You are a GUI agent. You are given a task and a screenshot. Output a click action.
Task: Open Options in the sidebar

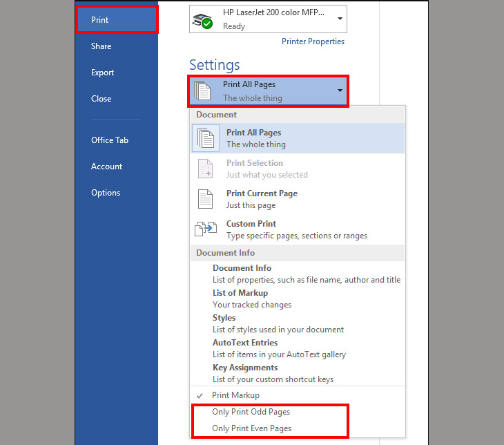tap(106, 193)
